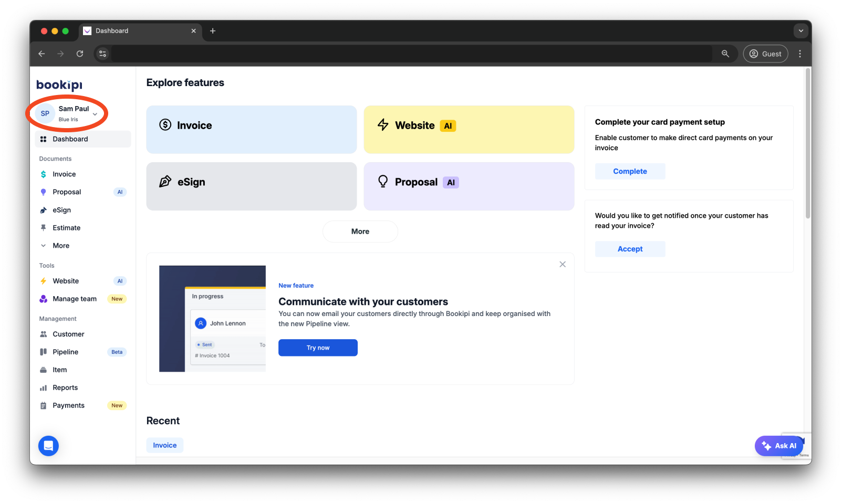Open the Invoice section in the sidebar

point(64,174)
